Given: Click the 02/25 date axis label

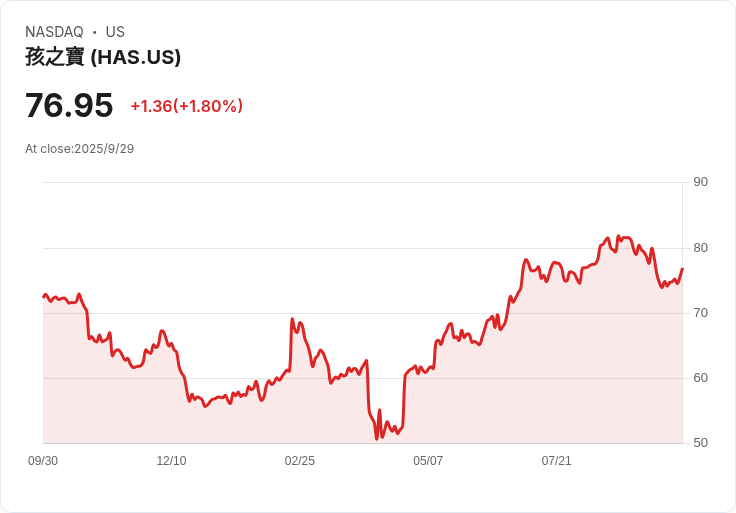Looking at the screenshot, I should pyautogui.click(x=299, y=461).
